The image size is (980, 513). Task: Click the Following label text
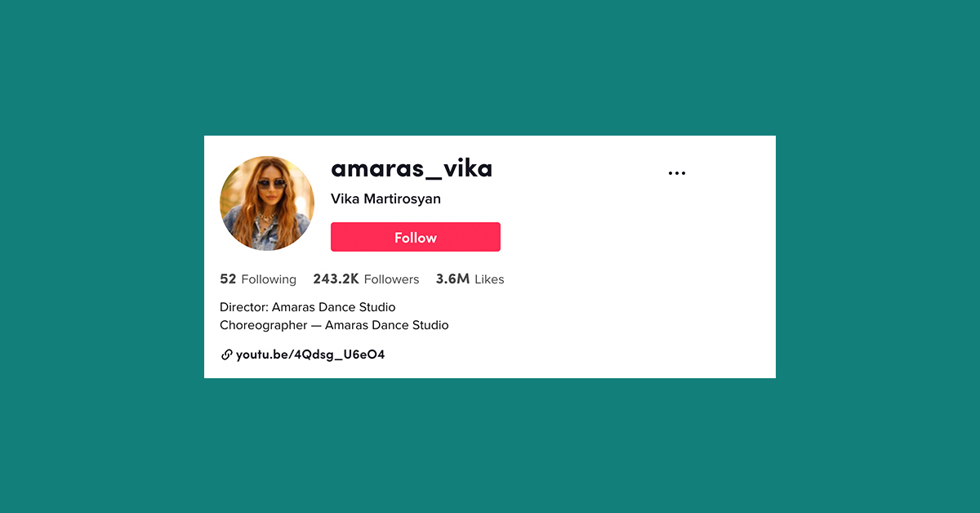point(269,279)
